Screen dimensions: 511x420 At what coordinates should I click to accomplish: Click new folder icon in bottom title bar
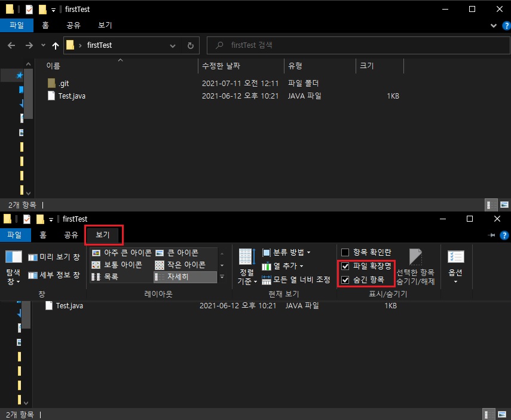[x=40, y=219]
